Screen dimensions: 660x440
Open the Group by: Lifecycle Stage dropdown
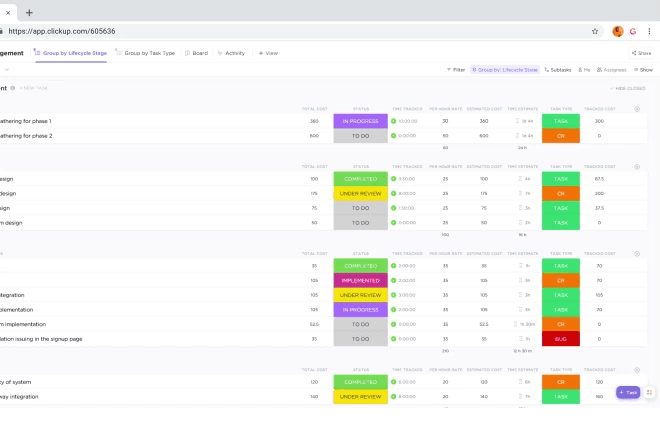coord(505,70)
